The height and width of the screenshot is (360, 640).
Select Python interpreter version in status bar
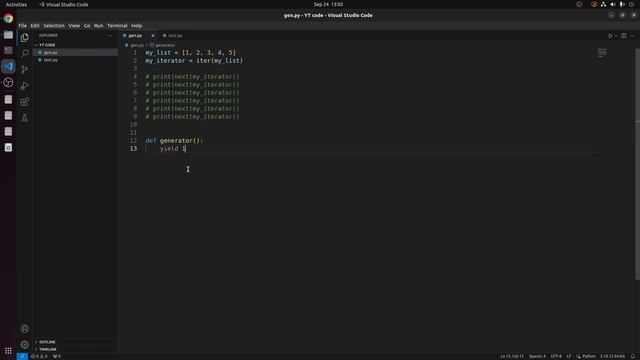coord(612,356)
